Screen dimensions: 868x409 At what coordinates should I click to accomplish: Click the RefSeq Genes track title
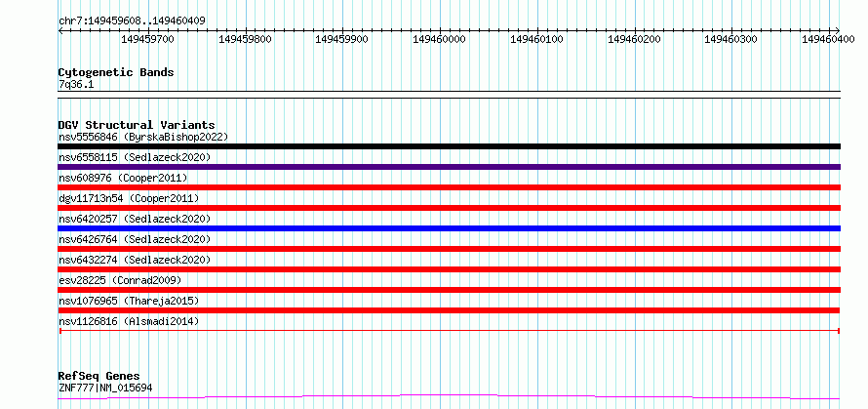pyautogui.click(x=99, y=377)
